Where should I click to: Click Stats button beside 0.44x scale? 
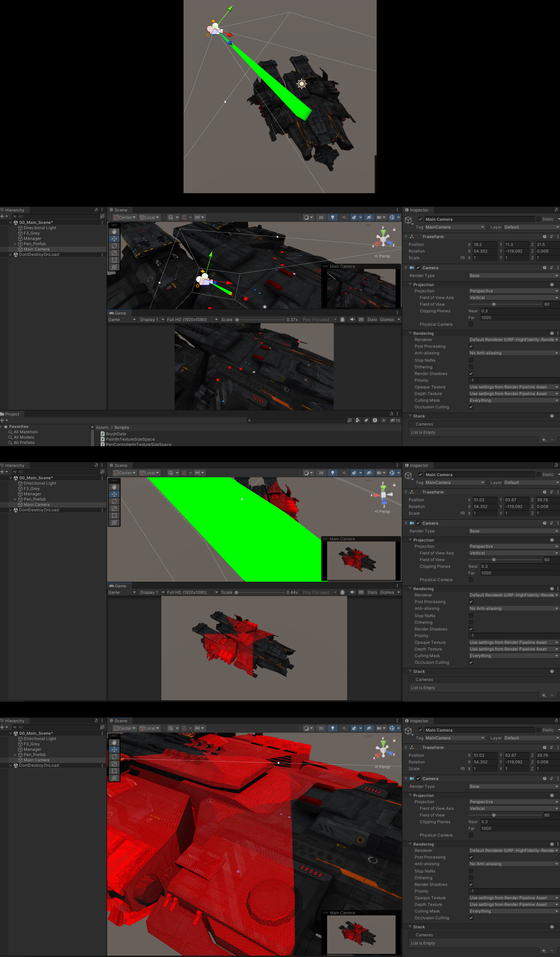click(x=372, y=592)
